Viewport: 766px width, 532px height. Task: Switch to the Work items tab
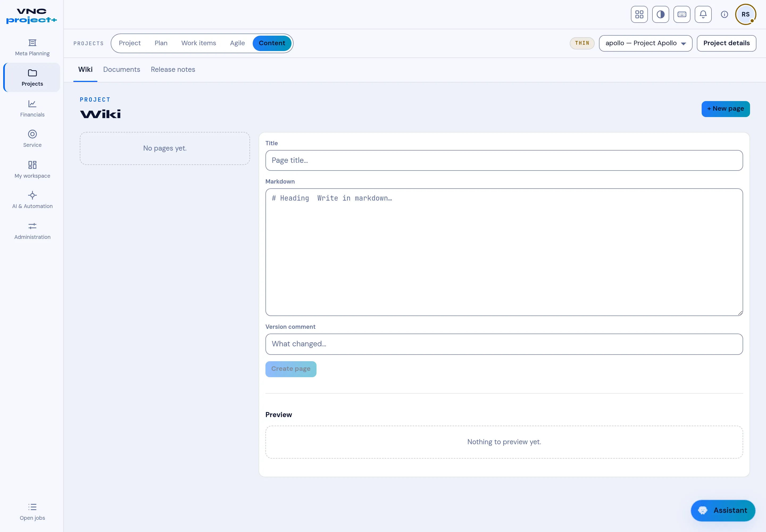coord(199,43)
